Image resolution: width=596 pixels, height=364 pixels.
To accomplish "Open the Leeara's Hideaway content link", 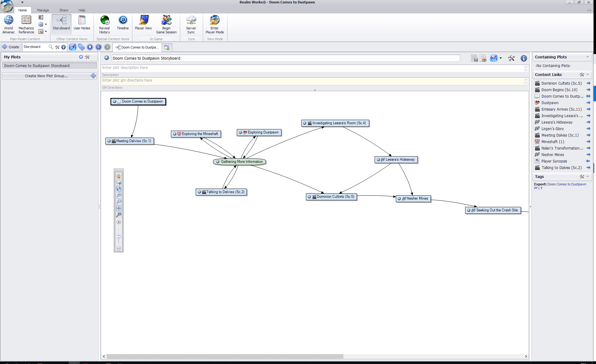I will pos(557,122).
